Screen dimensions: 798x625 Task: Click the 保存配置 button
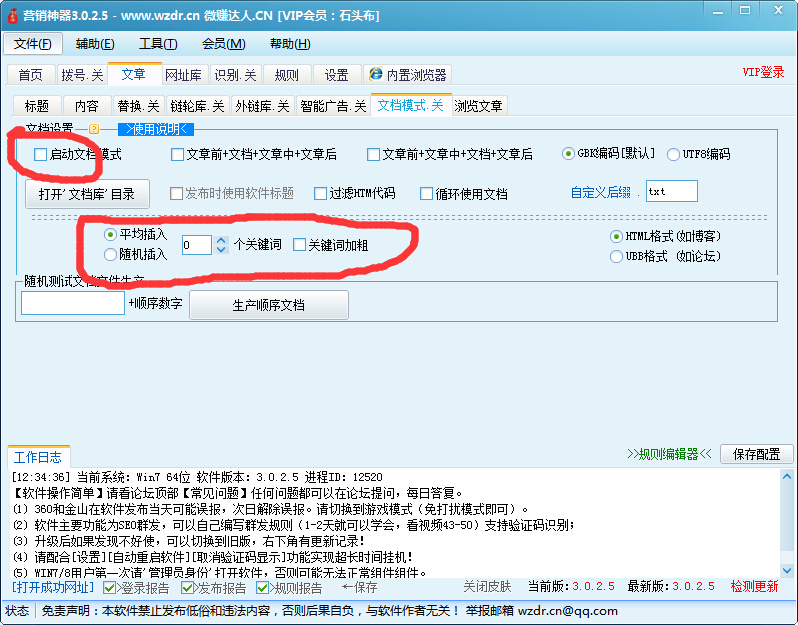point(756,454)
